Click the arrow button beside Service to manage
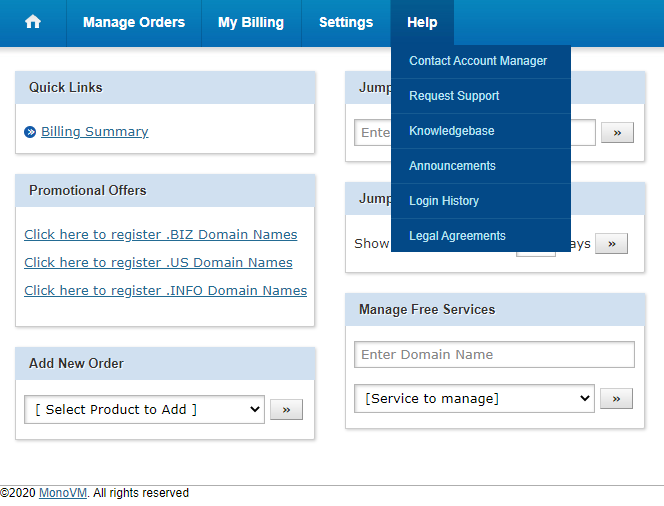The width and height of the screenshot is (664, 506). (x=616, y=399)
